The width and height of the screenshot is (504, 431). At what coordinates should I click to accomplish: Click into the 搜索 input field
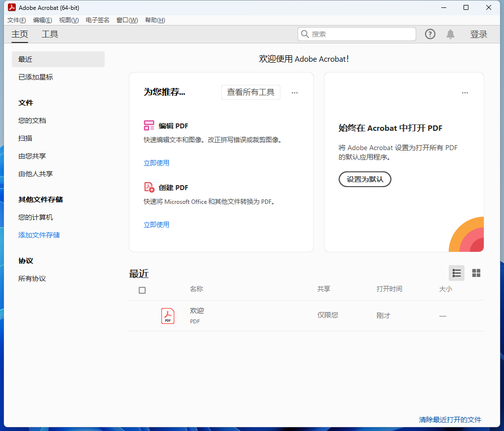(x=357, y=34)
